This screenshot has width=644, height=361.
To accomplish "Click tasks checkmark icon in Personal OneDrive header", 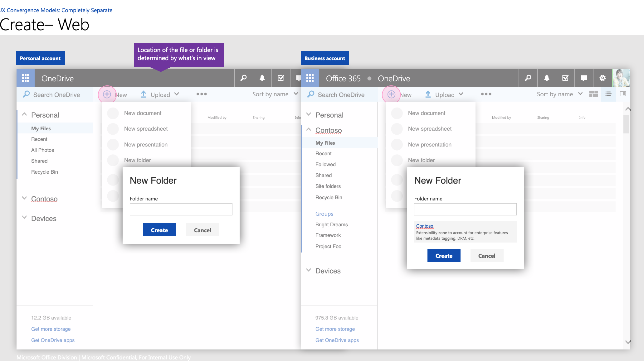I will (x=281, y=78).
